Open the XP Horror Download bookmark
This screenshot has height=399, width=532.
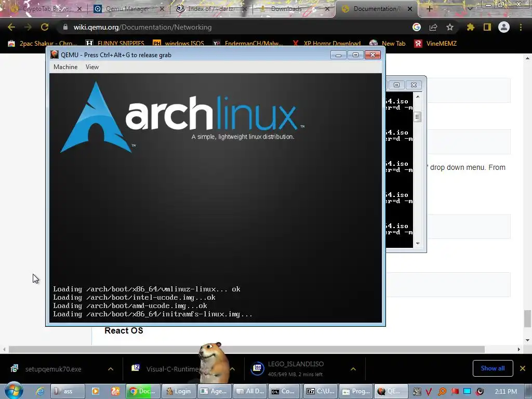(326, 44)
